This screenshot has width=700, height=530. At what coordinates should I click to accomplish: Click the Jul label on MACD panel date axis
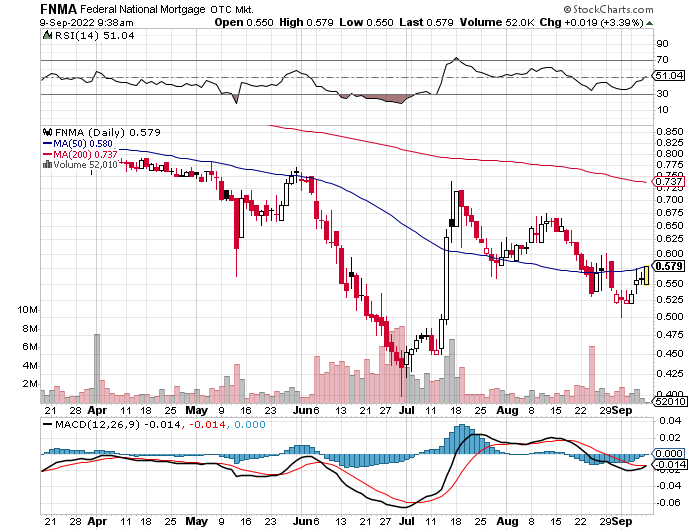(x=407, y=521)
